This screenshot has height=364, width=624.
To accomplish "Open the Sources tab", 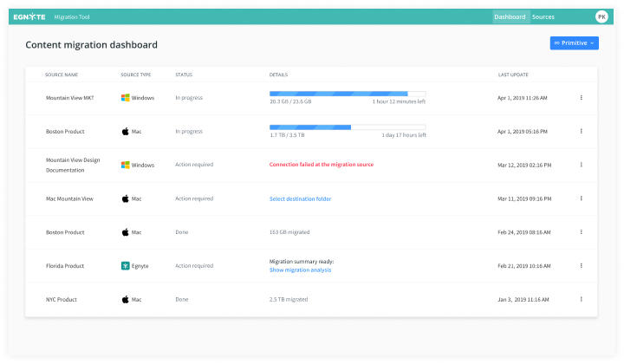I will 543,16.
